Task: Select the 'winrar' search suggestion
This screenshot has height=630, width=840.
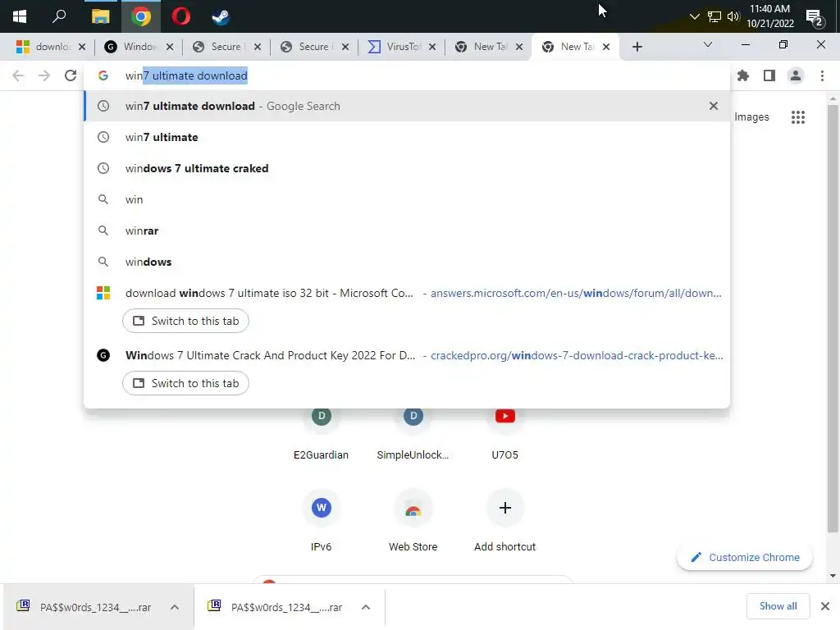Action: [407, 231]
